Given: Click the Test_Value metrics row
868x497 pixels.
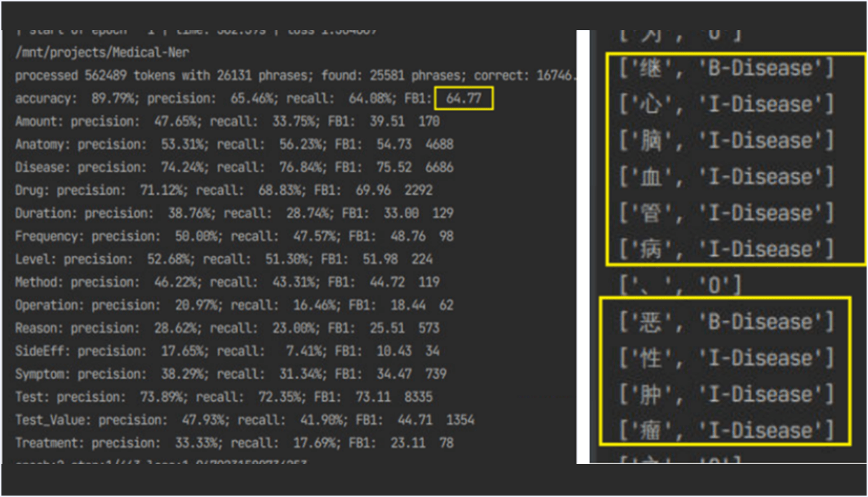Looking at the screenshot, I should 244,420.
